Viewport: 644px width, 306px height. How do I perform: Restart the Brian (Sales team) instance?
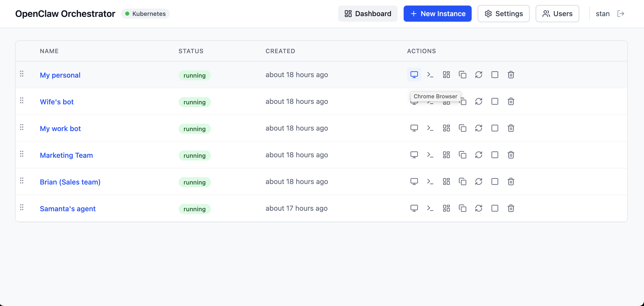click(x=478, y=181)
